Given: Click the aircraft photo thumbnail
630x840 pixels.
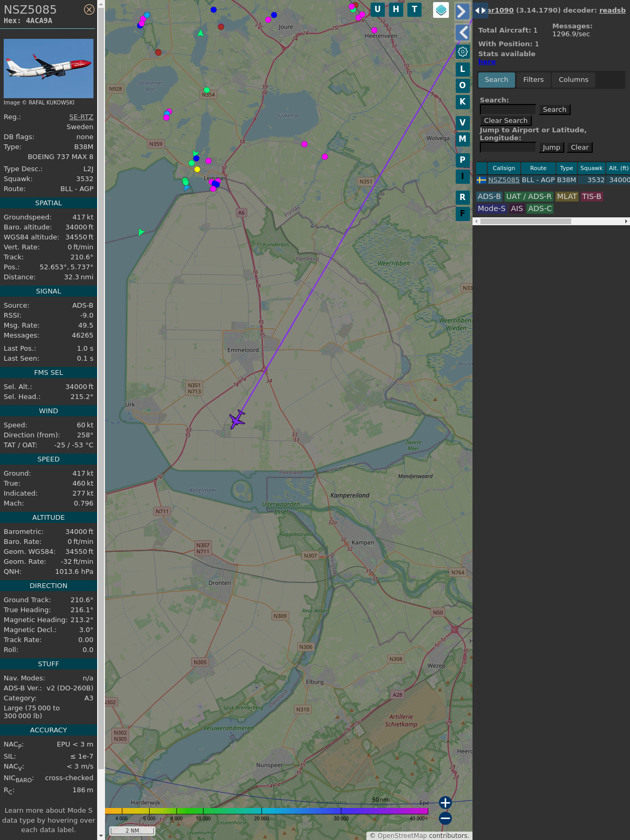Looking at the screenshot, I should pos(48,68).
